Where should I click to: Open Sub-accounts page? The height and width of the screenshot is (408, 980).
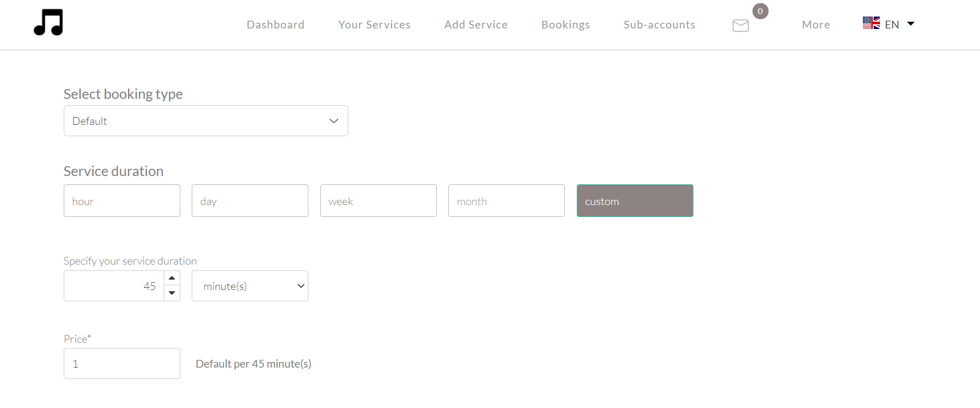coord(659,24)
